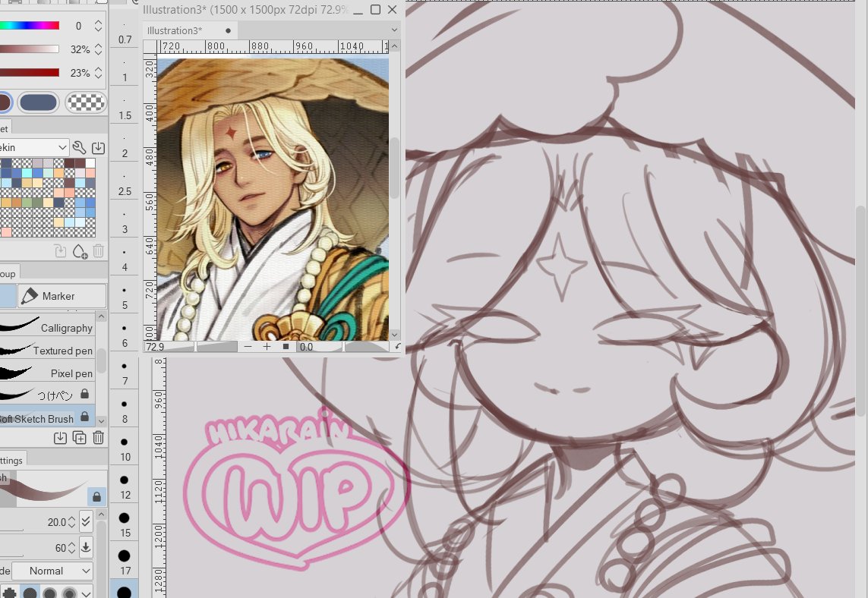Click the brush size 20.0 stepper
This screenshot has height=598, width=868.
[x=72, y=521]
